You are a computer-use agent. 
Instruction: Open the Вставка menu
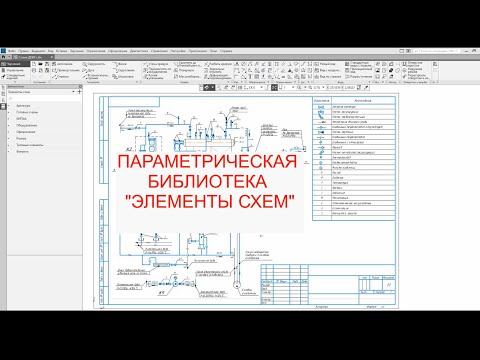(x=62, y=51)
